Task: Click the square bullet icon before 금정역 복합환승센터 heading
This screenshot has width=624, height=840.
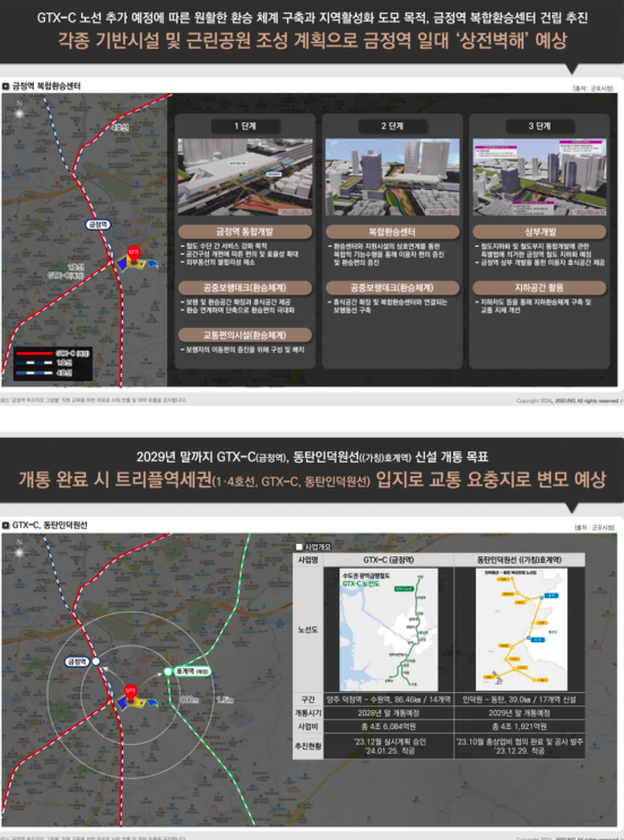Action: pyautogui.click(x=6, y=86)
